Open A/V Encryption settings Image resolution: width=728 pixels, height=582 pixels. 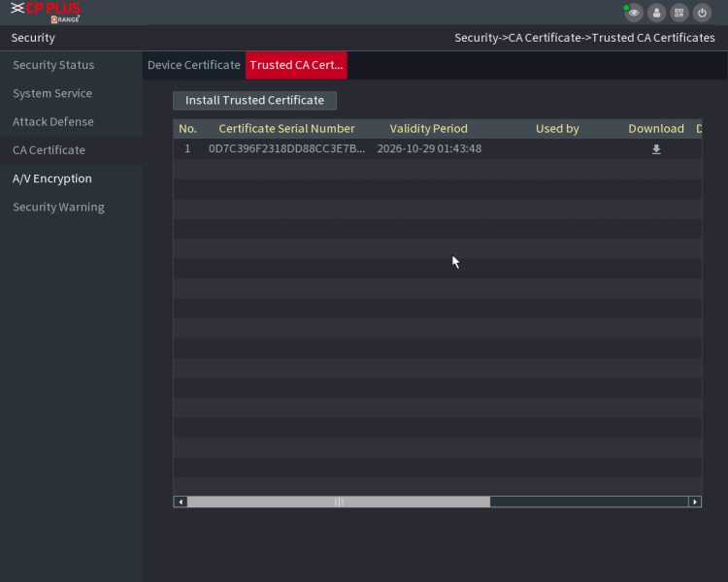tap(52, 178)
